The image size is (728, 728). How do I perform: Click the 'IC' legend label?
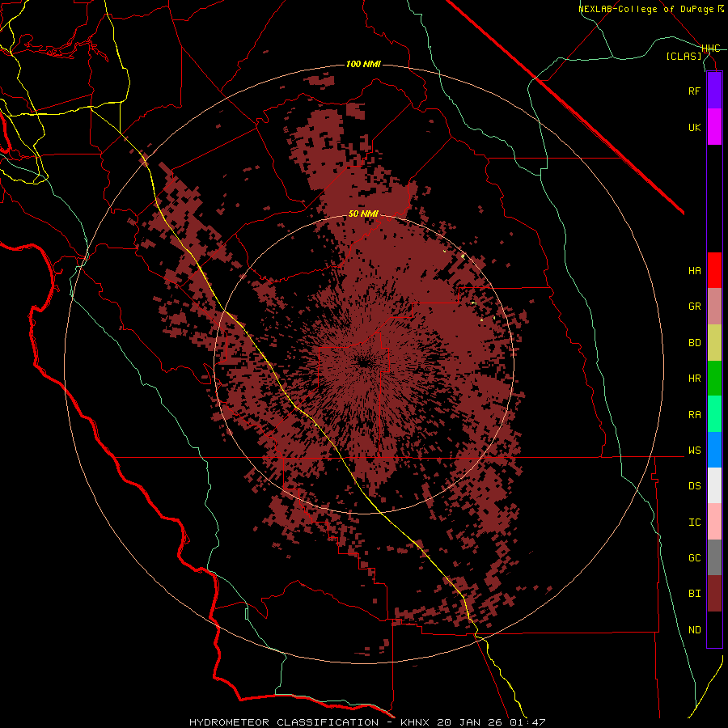point(694,523)
